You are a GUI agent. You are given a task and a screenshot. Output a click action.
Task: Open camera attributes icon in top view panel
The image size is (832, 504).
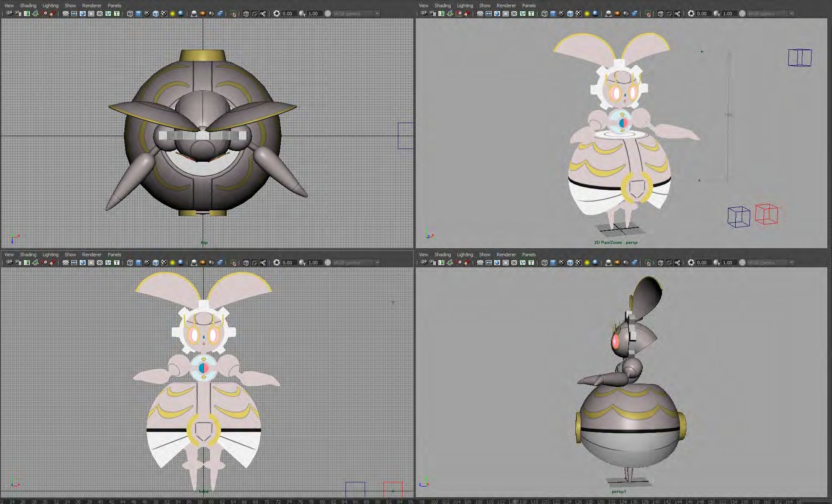click(x=18, y=14)
